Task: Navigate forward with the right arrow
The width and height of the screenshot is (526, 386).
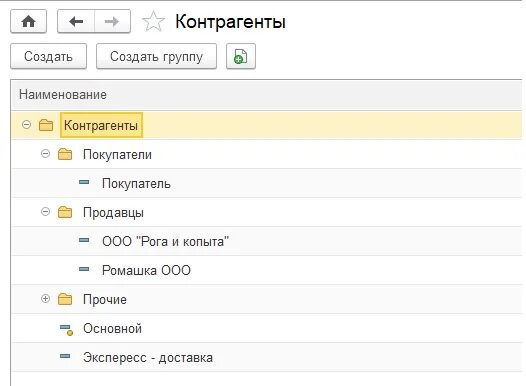Action: tap(112, 22)
